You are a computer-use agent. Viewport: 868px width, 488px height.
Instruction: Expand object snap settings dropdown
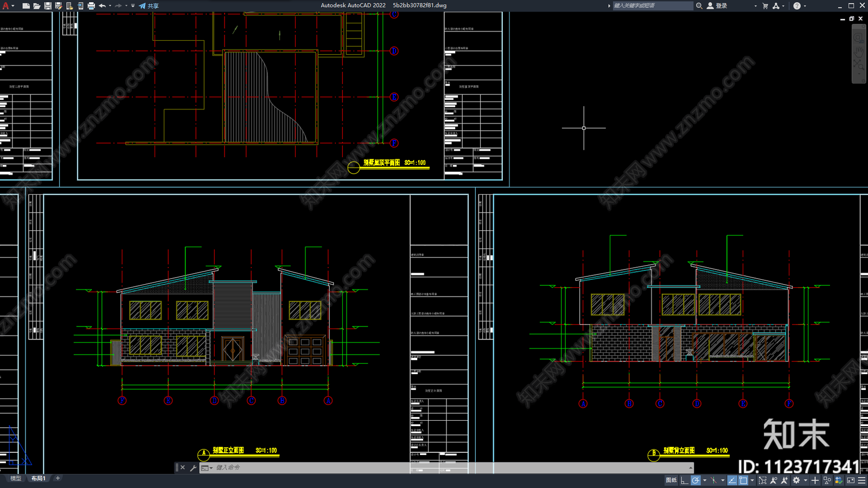752,480
